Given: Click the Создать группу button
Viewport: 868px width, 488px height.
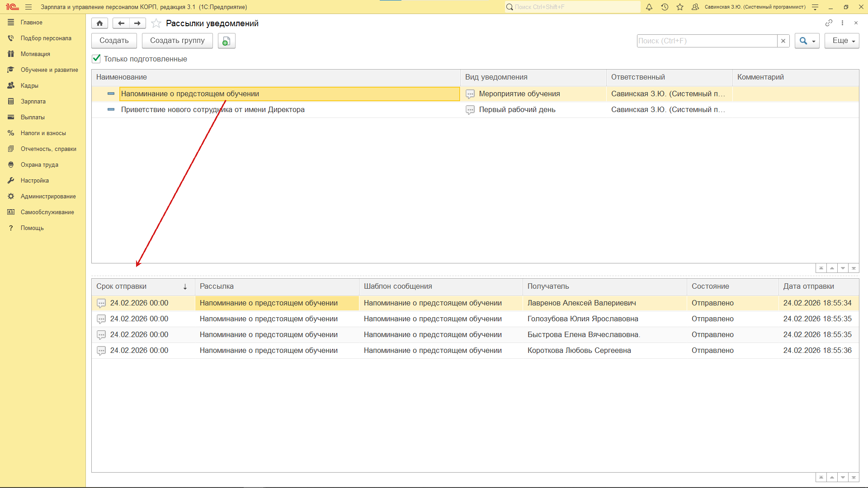Looking at the screenshot, I should [x=177, y=41].
